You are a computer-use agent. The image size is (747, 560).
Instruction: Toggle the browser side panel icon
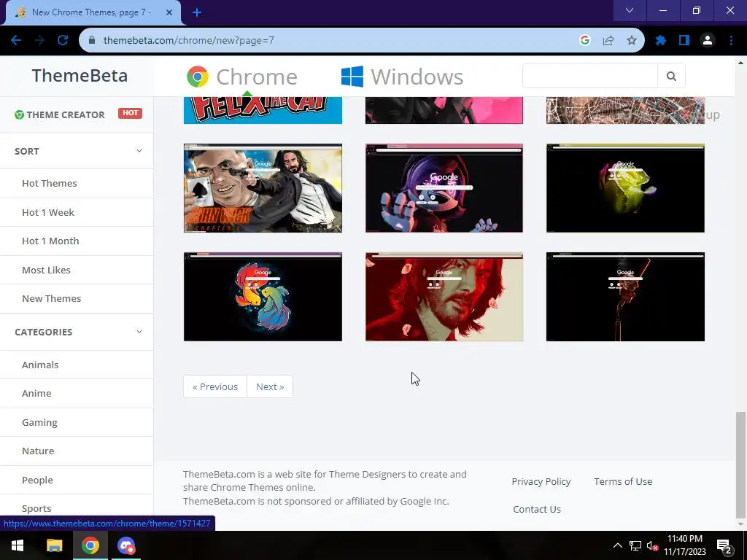[x=684, y=41]
